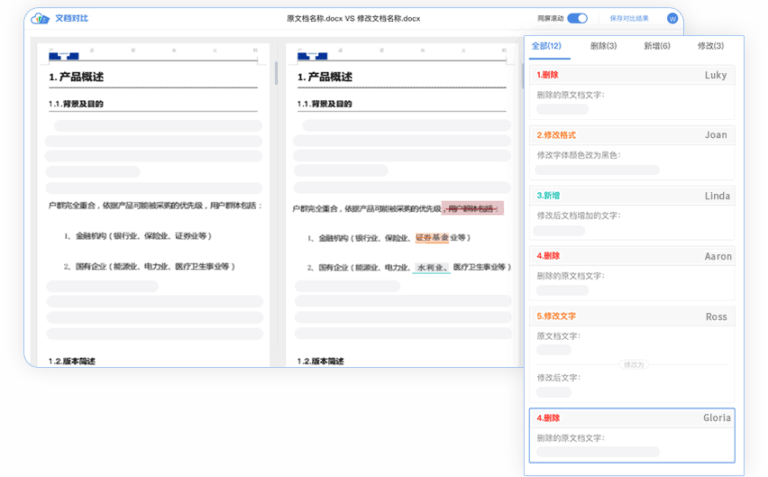Click the 1. 产品概述 heading in modified document

[x=325, y=77]
